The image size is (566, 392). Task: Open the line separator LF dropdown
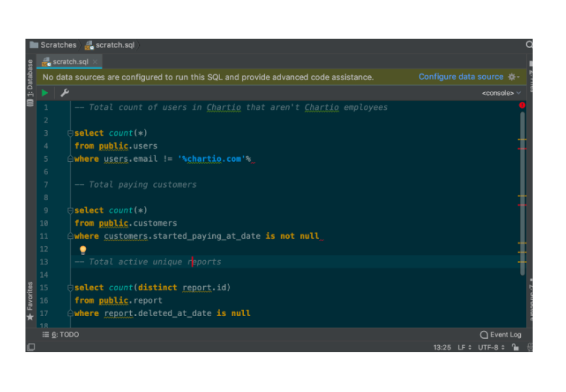462,347
